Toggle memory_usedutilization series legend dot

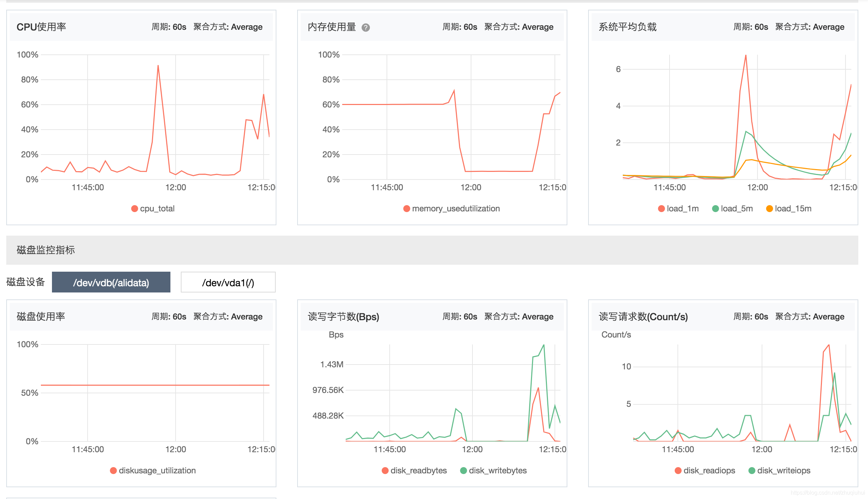(x=407, y=209)
